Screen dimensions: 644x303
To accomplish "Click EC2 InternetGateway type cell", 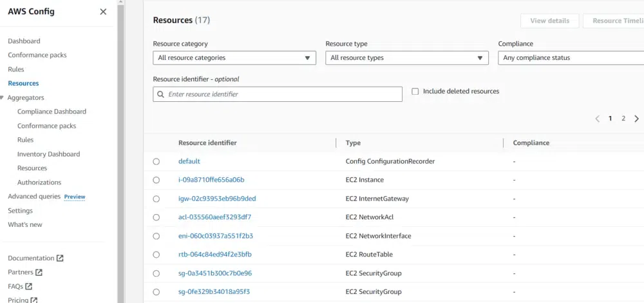I will pyautogui.click(x=377, y=199).
